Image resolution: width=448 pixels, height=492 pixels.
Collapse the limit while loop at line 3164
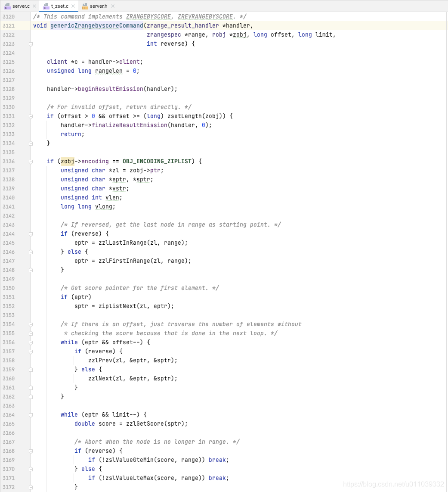(x=31, y=415)
